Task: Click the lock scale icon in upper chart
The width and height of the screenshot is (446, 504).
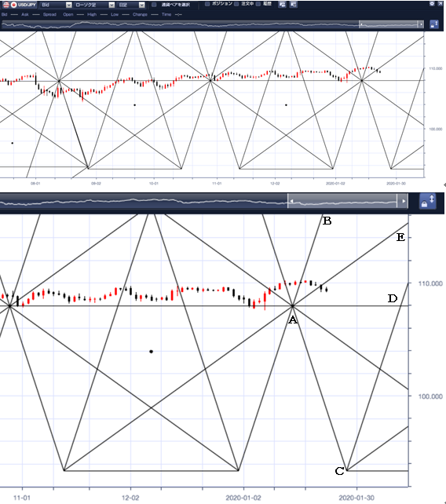Action: tap(433, 24)
